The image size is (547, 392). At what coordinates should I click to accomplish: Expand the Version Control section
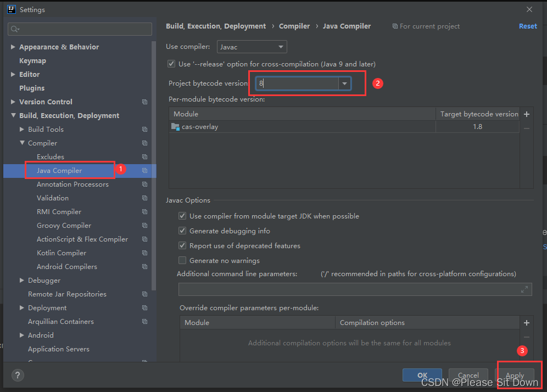pyautogui.click(x=13, y=102)
